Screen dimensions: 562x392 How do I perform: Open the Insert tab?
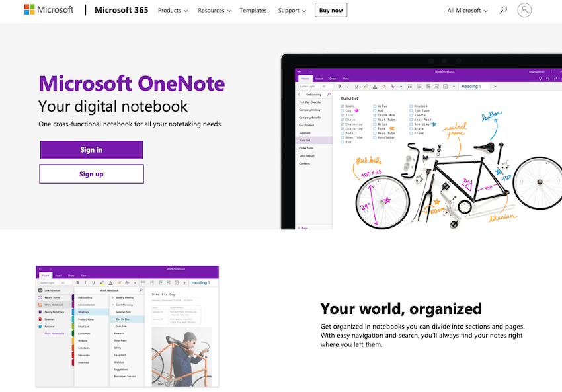(319, 79)
